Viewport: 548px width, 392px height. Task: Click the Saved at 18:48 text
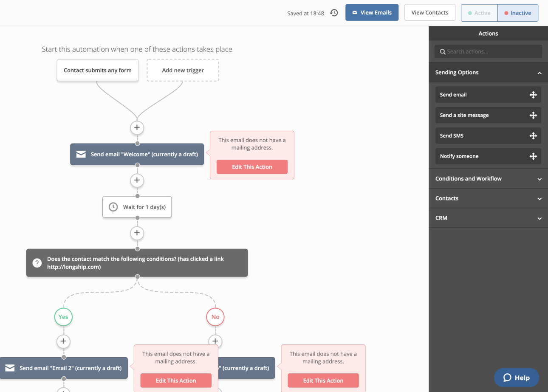click(x=305, y=13)
